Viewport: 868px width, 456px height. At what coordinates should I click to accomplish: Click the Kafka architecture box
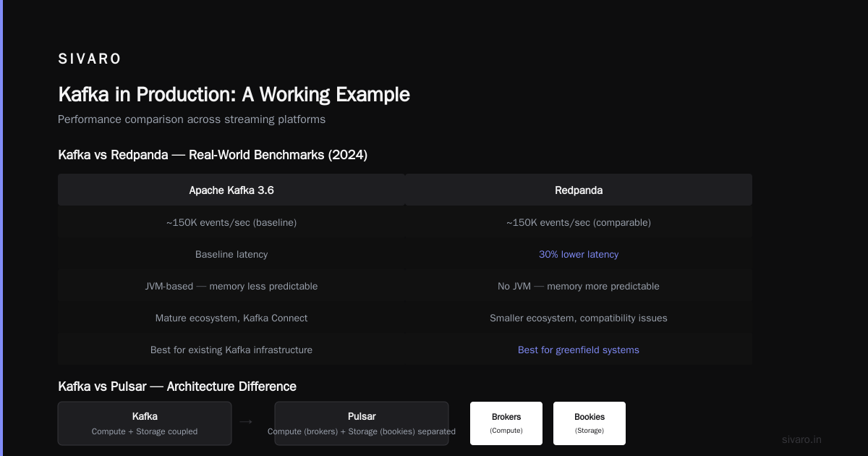click(145, 423)
